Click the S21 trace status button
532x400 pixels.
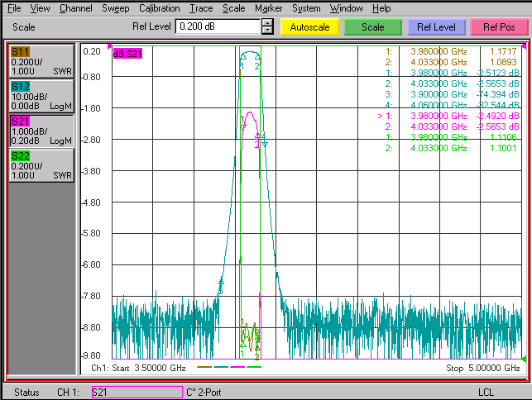tap(41, 131)
